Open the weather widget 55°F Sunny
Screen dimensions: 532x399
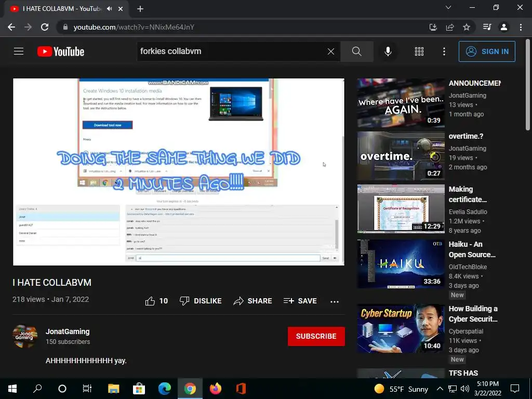(x=401, y=389)
